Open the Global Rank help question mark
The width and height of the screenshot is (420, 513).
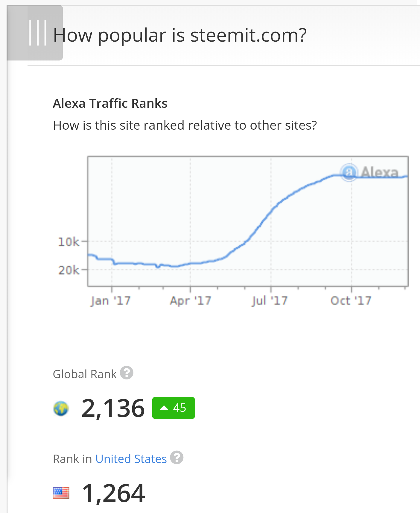click(127, 373)
